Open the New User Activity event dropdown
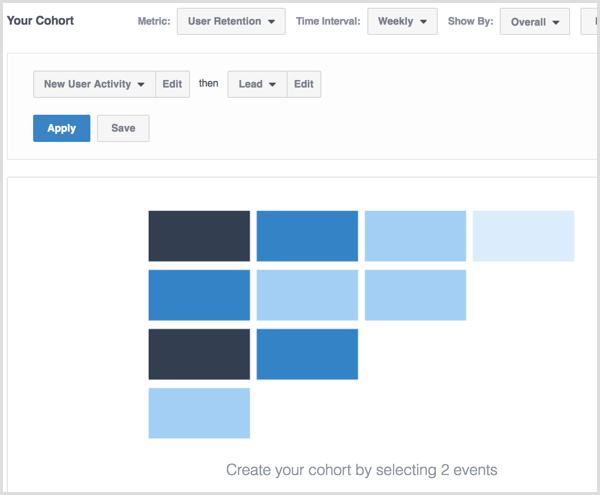 (x=95, y=85)
